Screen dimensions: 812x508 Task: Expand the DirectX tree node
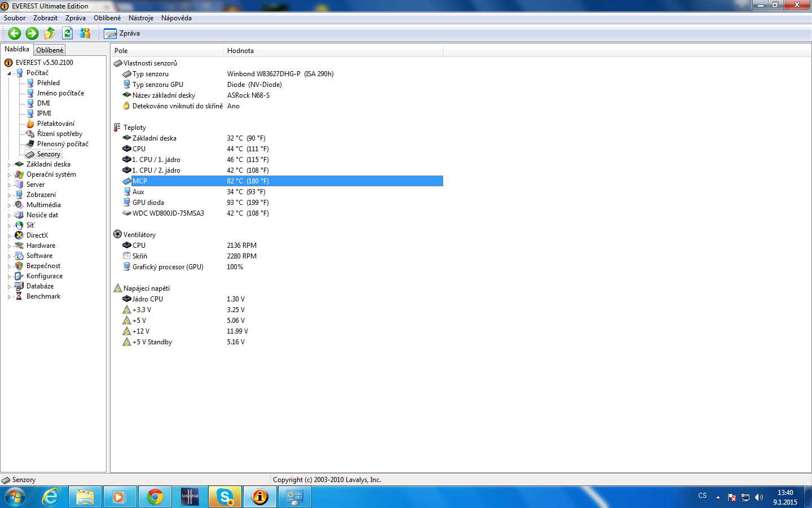10,236
